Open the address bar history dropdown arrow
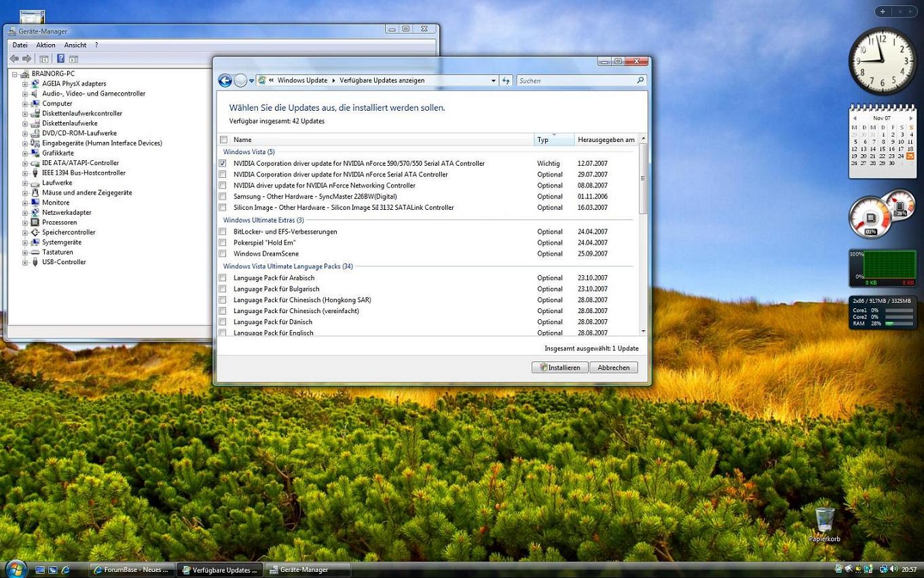 pyautogui.click(x=494, y=81)
